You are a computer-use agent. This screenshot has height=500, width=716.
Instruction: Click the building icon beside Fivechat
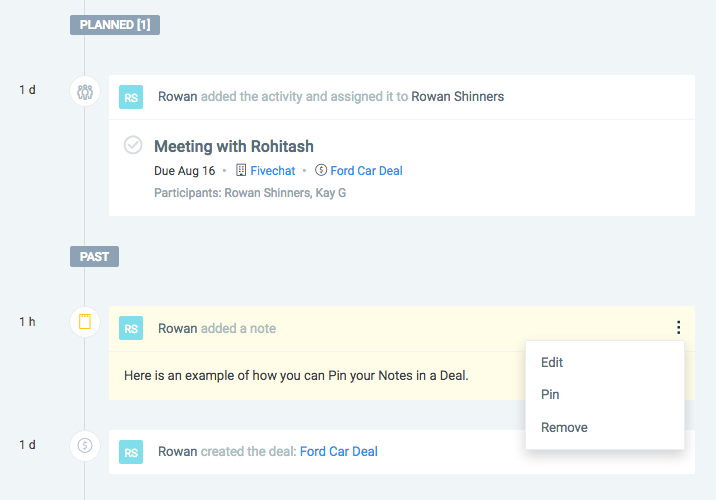pyautogui.click(x=241, y=170)
